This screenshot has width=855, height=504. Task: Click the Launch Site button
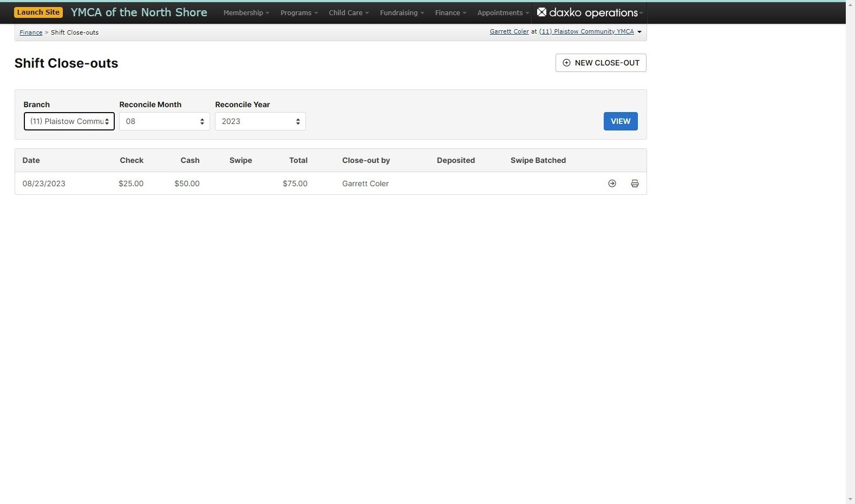click(38, 12)
